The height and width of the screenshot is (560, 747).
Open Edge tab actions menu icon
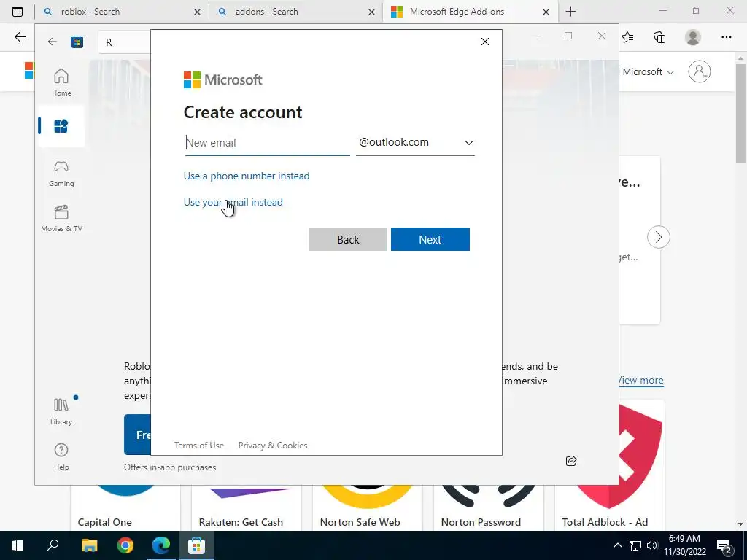(18, 12)
